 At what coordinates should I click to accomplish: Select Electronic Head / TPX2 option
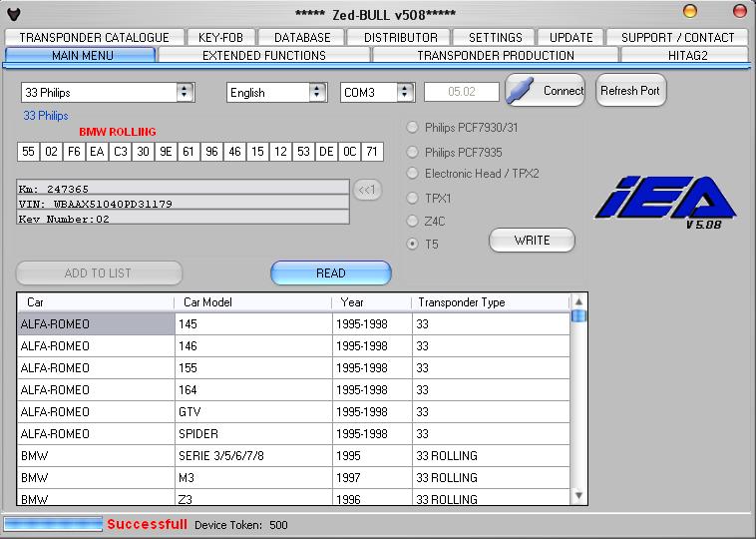412,173
